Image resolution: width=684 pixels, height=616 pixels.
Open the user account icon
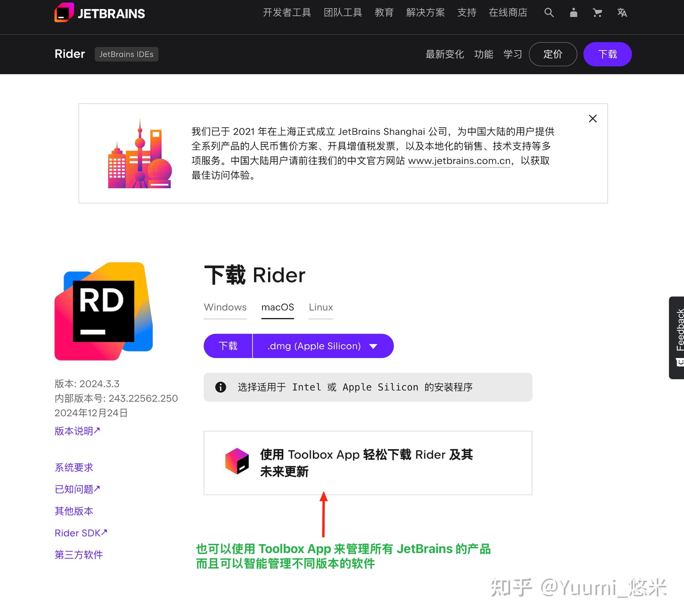[x=573, y=13]
